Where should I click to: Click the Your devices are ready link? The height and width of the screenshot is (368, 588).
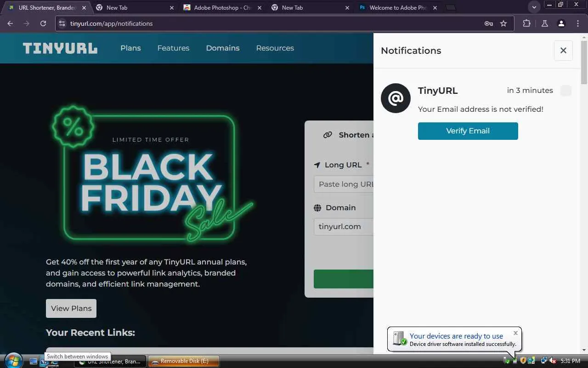pos(456,336)
